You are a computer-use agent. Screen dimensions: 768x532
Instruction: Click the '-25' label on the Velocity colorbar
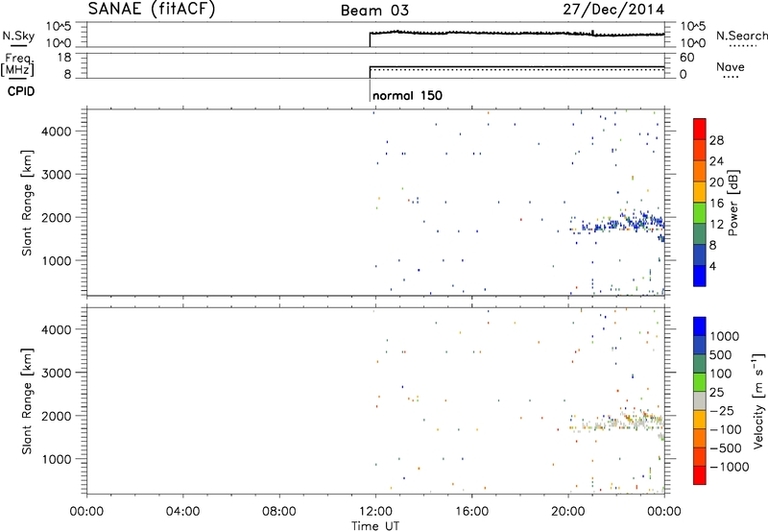[721, 410]
